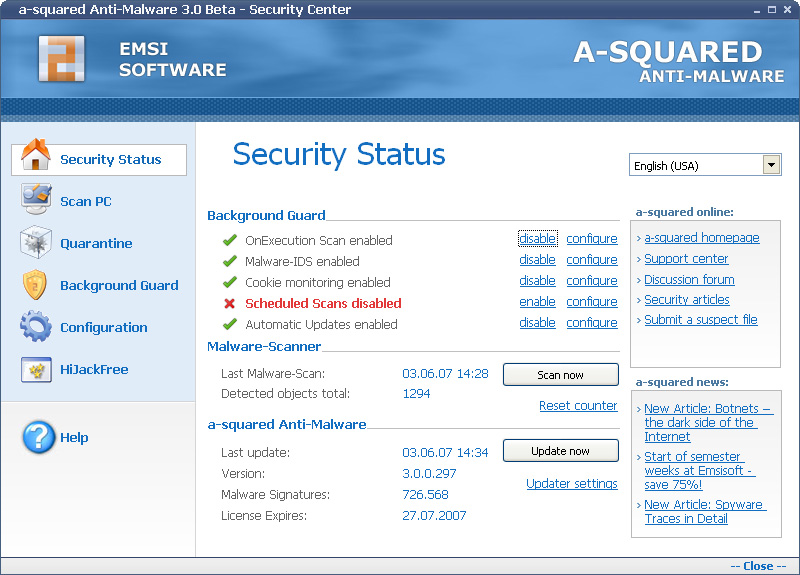This screenshot has width=800, height=575.
Task: Click the detected objects total 1294
Action: pyautogui.click(x=416, y=393)
